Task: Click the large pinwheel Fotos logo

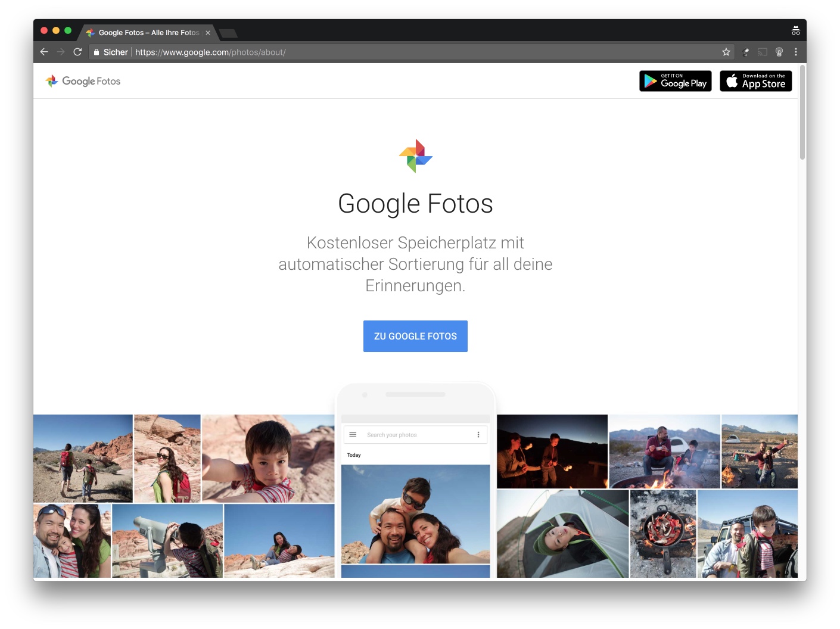Action: (416, 156)
